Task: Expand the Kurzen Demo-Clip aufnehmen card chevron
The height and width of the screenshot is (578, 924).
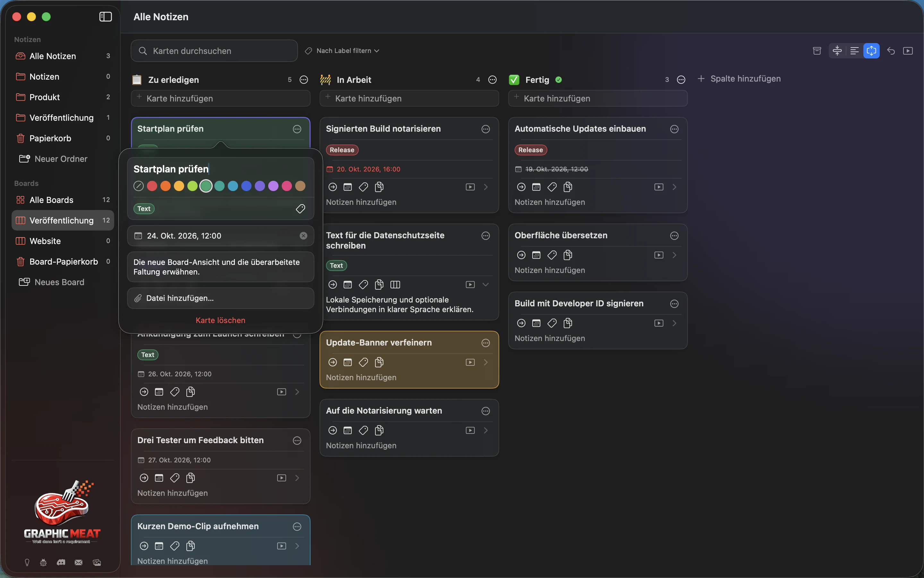Action: 297,546
